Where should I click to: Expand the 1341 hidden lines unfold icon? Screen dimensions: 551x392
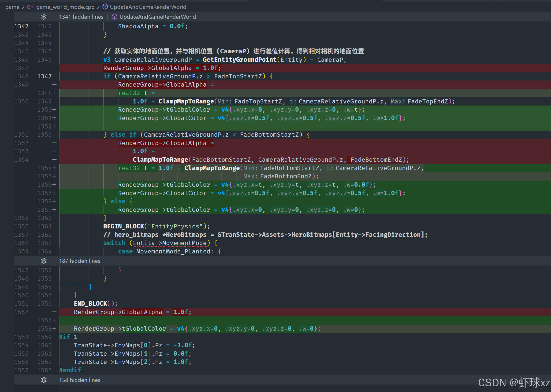[44, 17]
